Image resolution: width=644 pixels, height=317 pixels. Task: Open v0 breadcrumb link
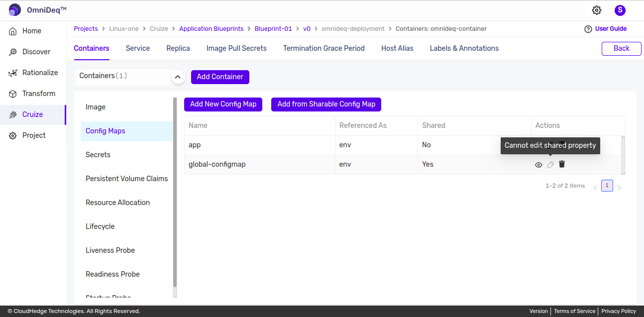click(x=307, y=29)
